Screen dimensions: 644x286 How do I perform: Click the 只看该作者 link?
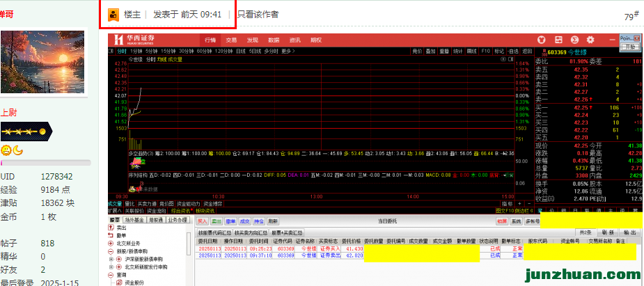click(258, 15)
